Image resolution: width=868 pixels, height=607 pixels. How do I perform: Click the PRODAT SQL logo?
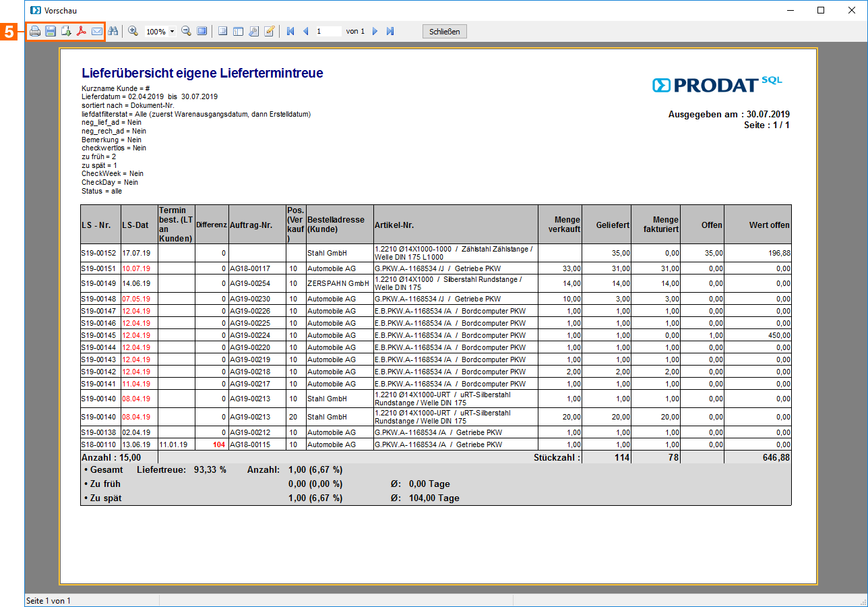718,84
